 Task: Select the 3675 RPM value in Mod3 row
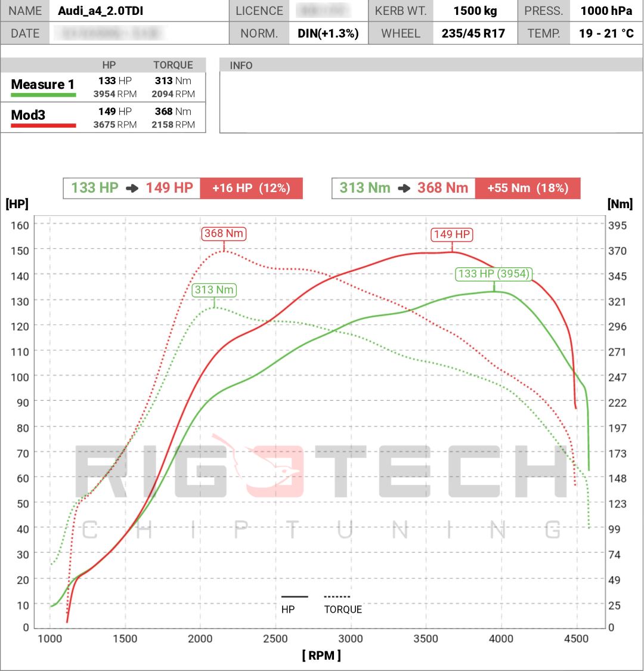(115, 125)
